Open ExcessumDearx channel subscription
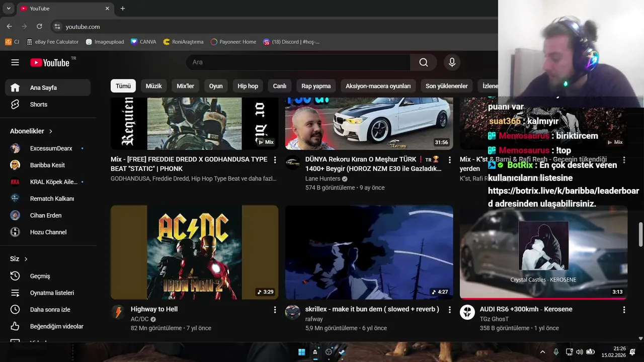The image size is (644, 362). coord(48,148)
